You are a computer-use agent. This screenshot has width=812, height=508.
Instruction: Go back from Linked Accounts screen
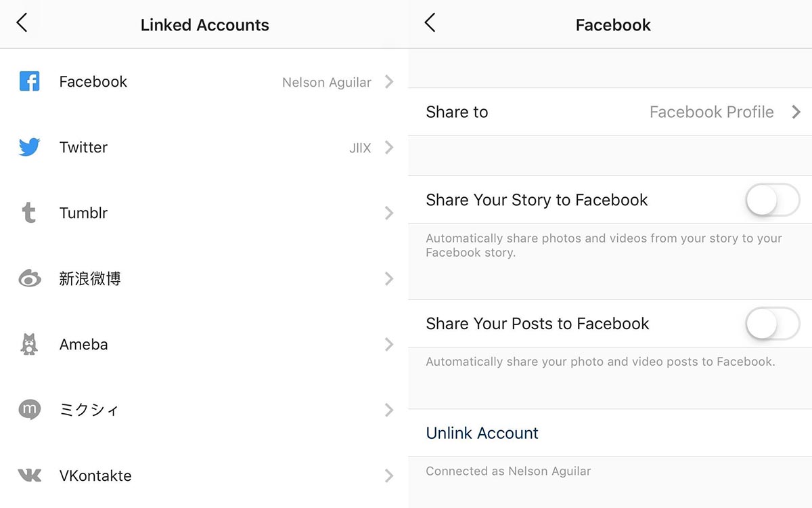22,23
